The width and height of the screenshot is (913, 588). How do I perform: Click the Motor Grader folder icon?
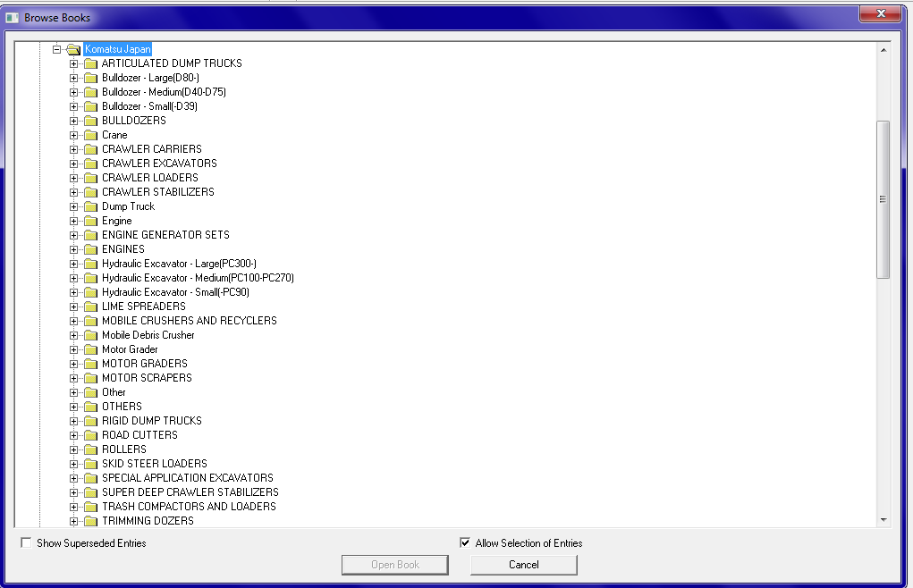pyautogui.click(x=90, y=349)
